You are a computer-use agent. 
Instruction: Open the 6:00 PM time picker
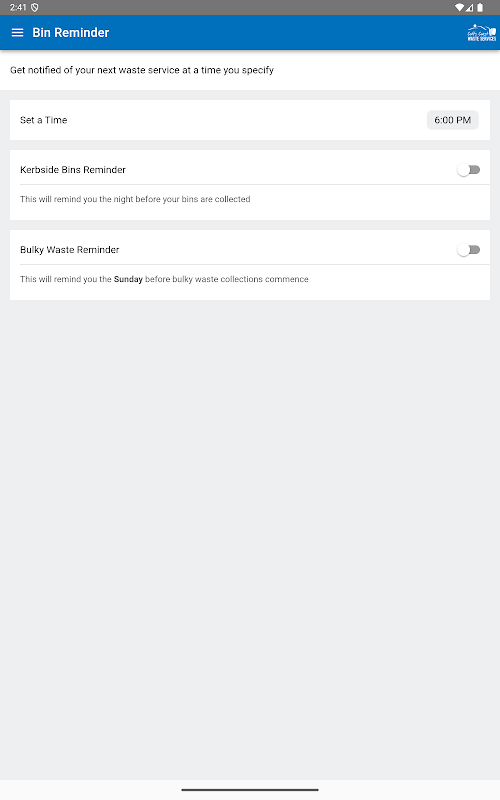point(453,120)
